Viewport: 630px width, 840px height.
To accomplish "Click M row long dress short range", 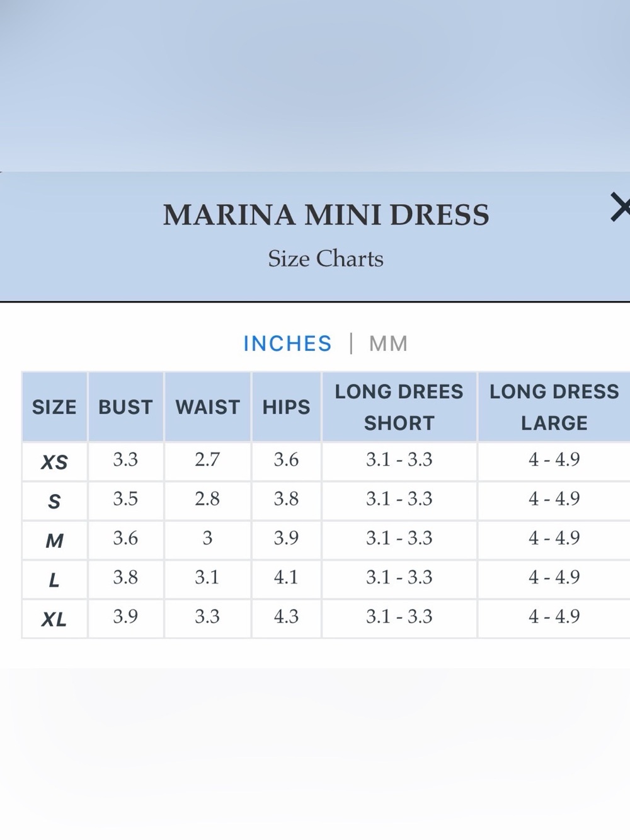I will (x=399, y=538).
